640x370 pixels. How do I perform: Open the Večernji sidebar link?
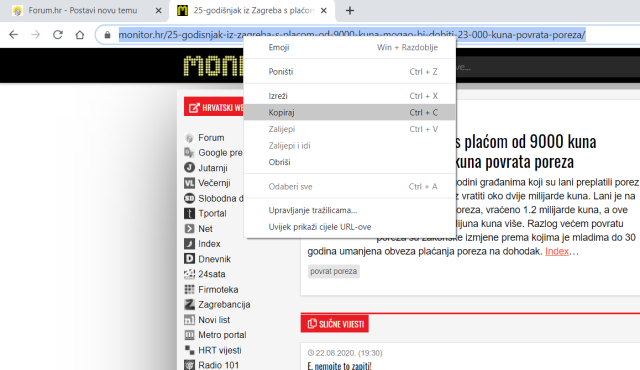click(x=214, y=183)
